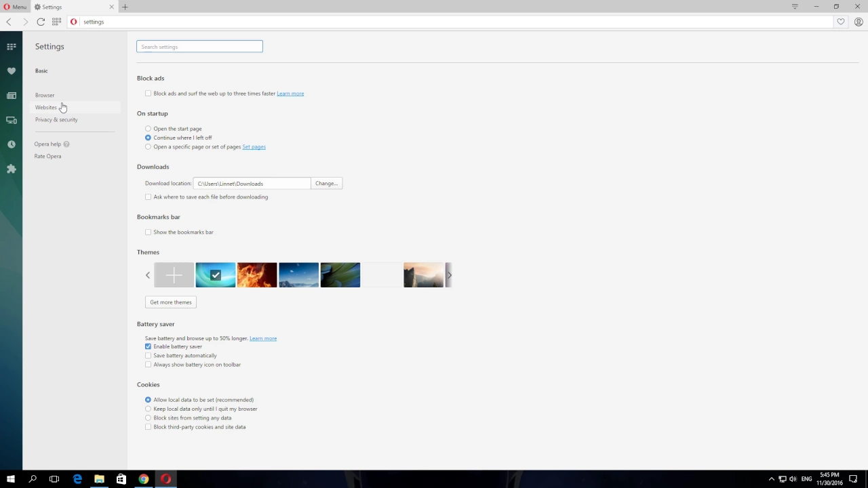Open Bookmarks heart in the sidebar

pos(12,71)
